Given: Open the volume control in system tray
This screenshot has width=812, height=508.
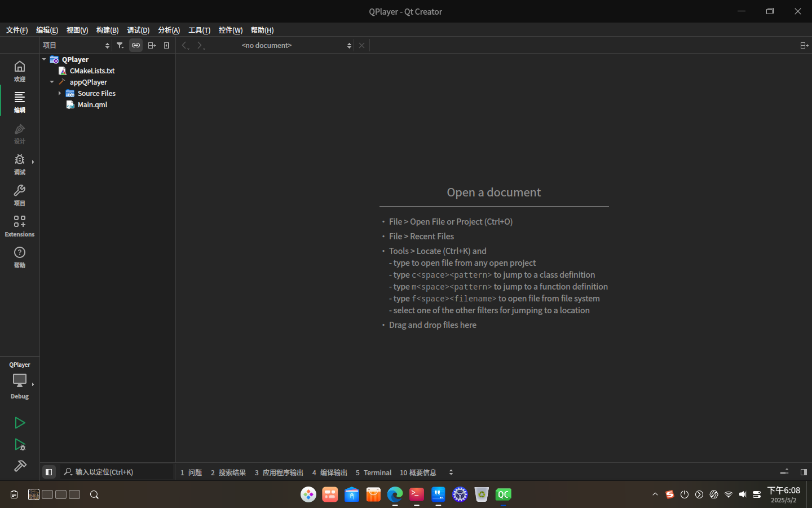Looking at the screenshot, I should point(743,494).
